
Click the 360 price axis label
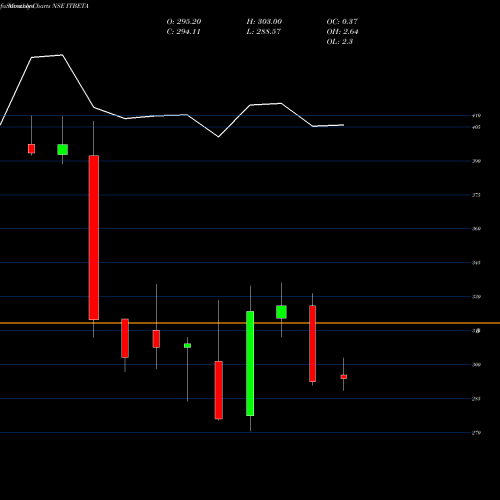[x=476, y=229]
